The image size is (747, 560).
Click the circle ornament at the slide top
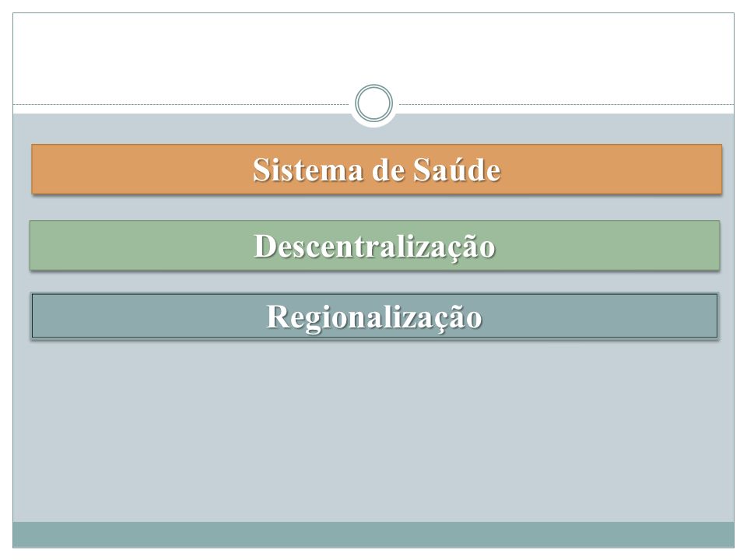[x=374, y=103]
